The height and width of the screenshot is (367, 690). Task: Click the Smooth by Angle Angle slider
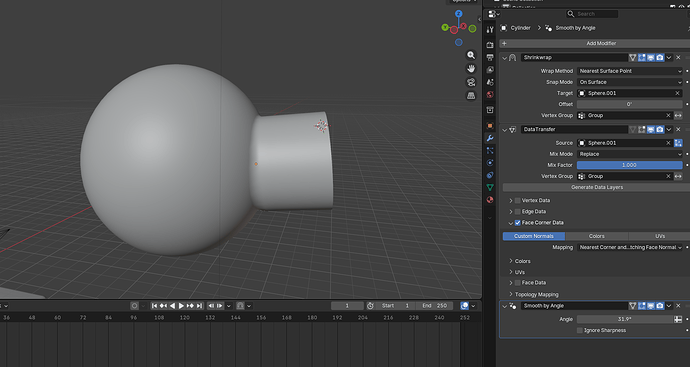point(625,319)
